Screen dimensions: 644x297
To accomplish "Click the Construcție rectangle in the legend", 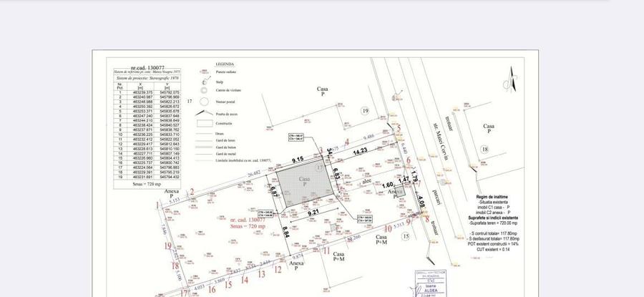I will pos(203,123).
